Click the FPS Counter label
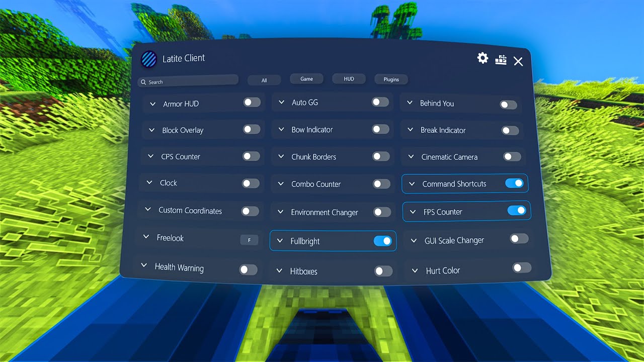Screen dimensions: 644x362 coord(443,212)
